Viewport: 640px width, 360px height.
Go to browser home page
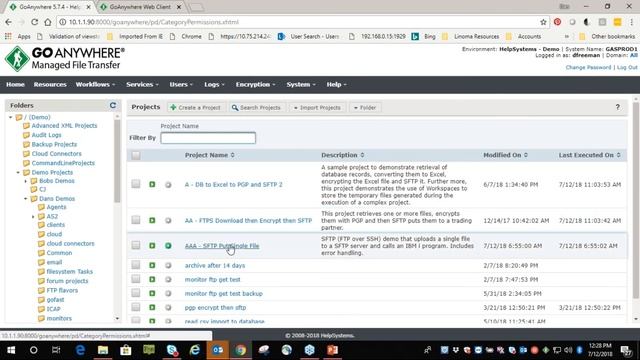click(x=48, y=22)
